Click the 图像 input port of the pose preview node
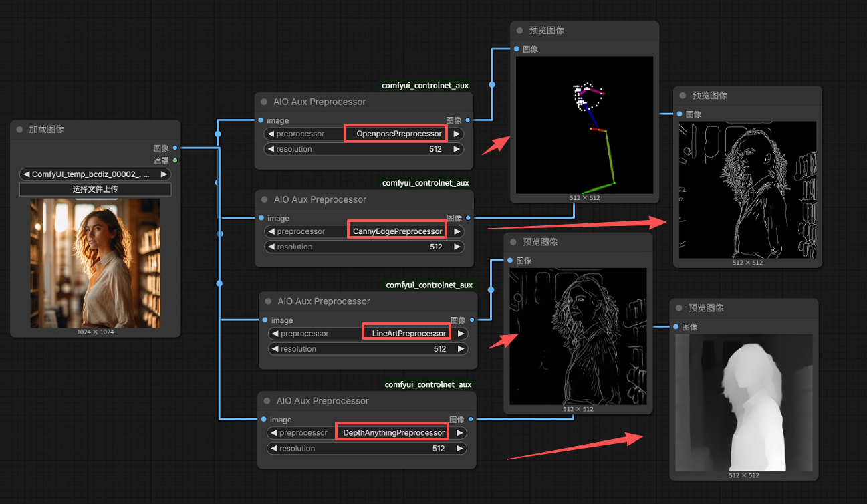The height and width of the screenshot is (504, 867). coord(517,49)
